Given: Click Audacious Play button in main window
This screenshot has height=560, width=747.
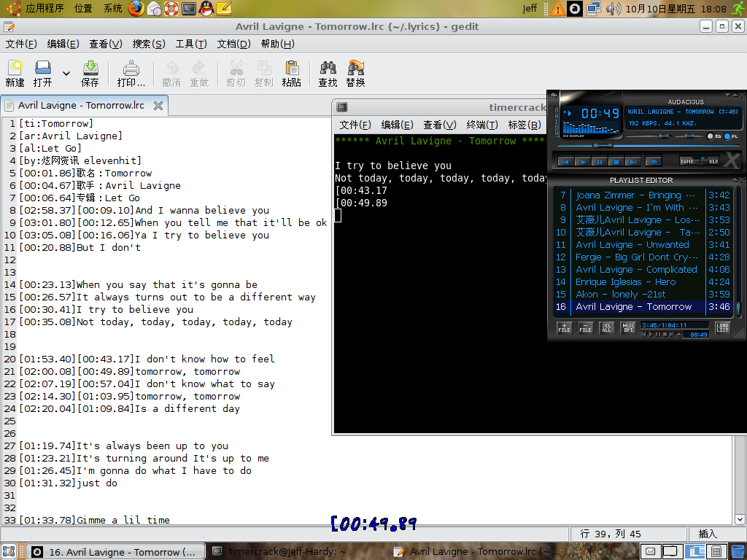Looking at the screenshot, I should (x=583, y=162).
